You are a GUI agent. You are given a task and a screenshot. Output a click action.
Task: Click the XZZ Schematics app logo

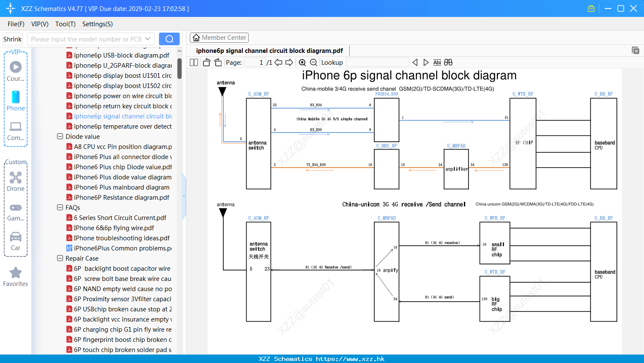tap(11, 8)
